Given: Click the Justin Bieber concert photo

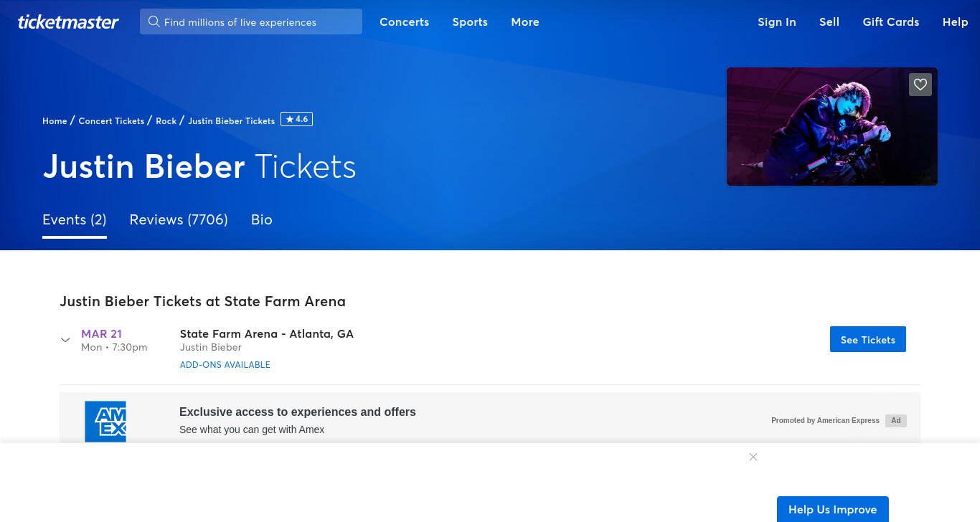Looking at the screenshot, I should click(x=832, y=127).
